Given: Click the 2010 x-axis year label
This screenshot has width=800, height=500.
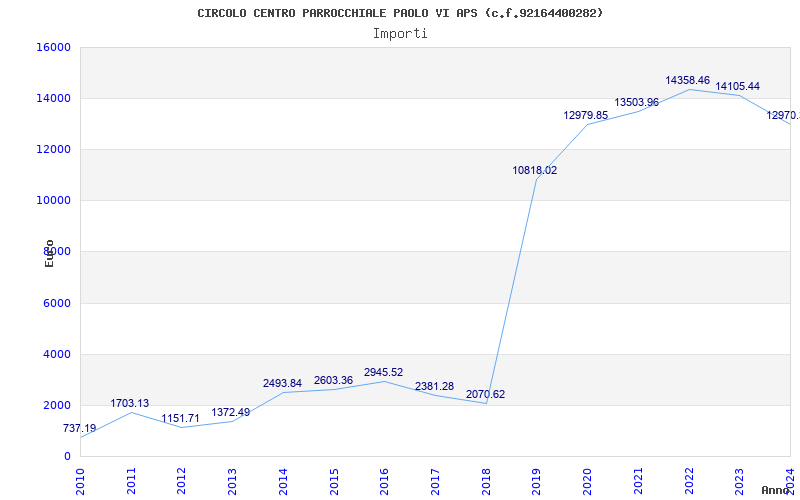Looking at the screenshot, I should [80, 482].
